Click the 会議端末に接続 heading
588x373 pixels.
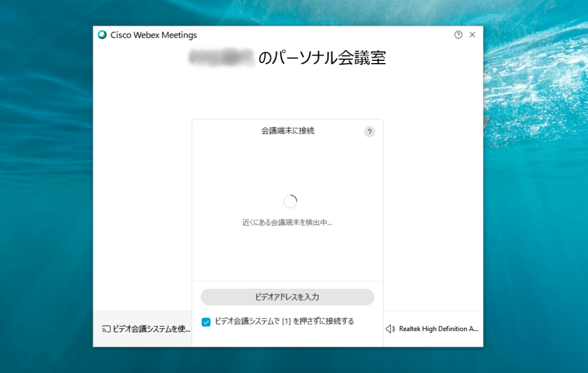pos(288,131)
